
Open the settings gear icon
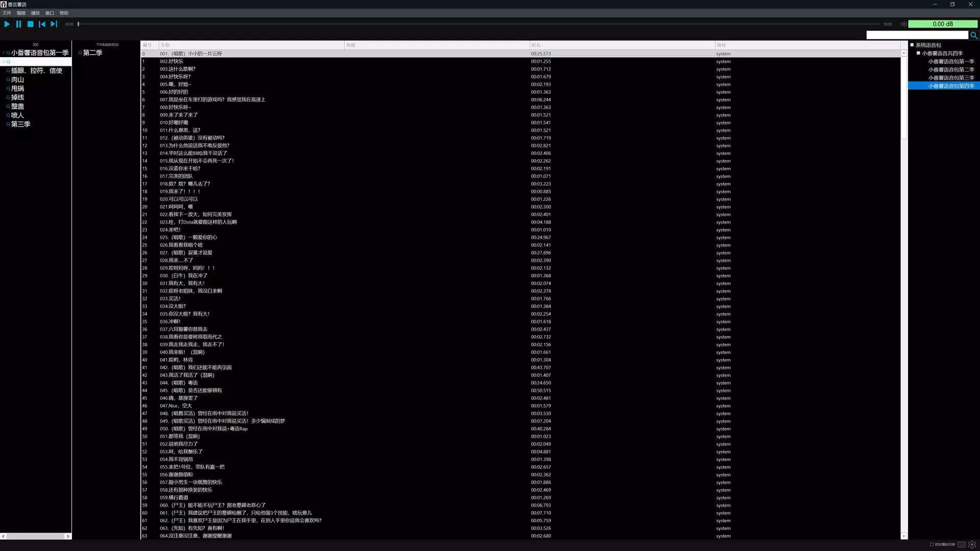click(x=972, y=544)
